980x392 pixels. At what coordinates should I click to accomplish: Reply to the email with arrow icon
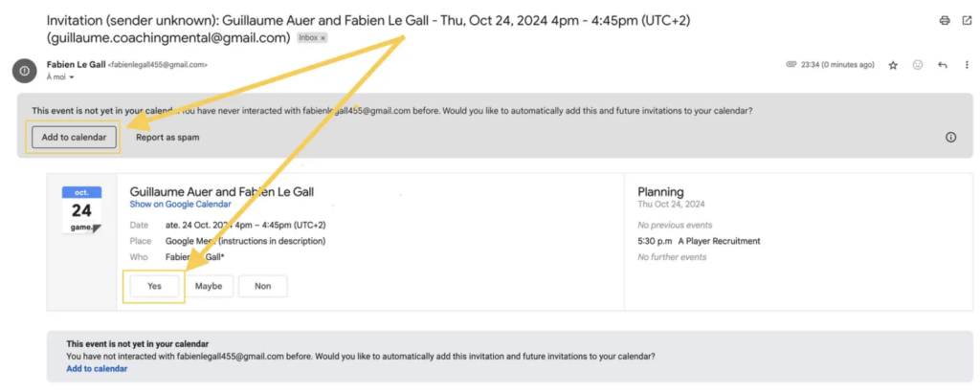943,65
